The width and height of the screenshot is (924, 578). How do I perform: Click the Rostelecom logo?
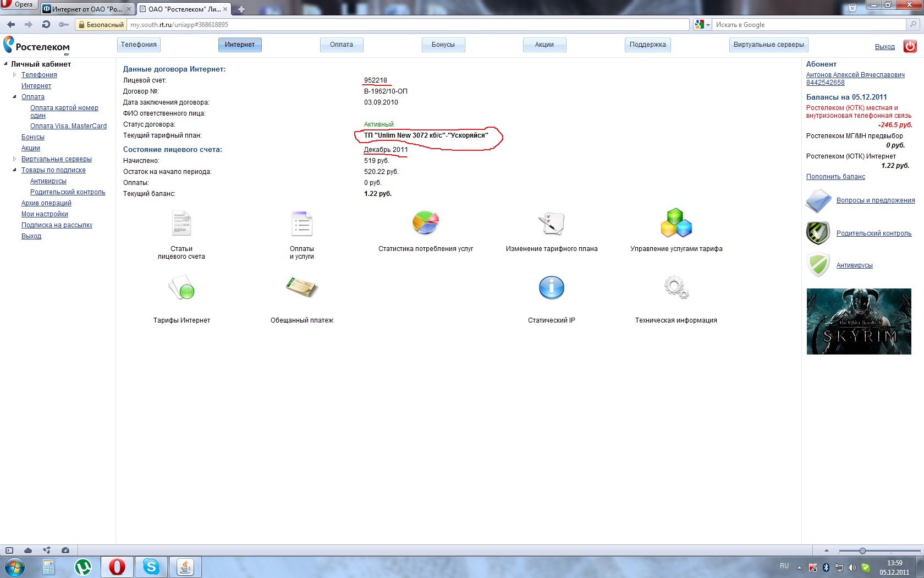point(36,46)
